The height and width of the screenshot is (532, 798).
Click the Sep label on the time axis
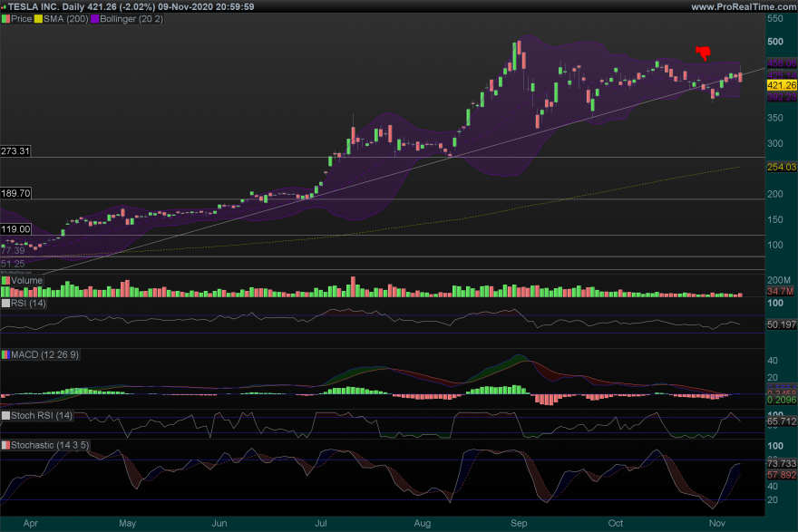(x=519, y=523)
